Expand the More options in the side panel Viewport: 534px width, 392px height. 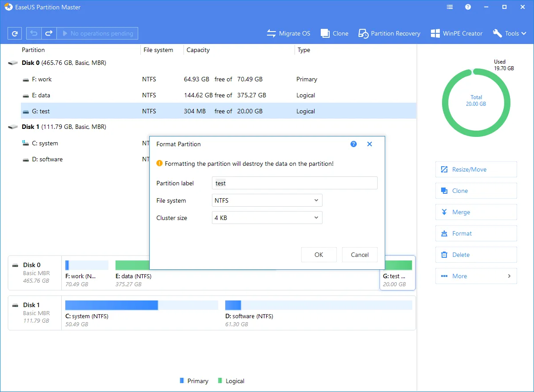click(x=476, y=276)
